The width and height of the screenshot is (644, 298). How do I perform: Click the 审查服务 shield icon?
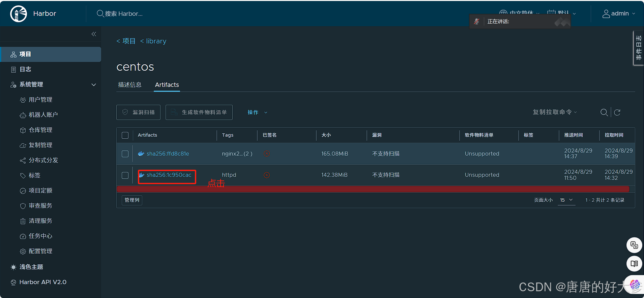pos(23,206)
